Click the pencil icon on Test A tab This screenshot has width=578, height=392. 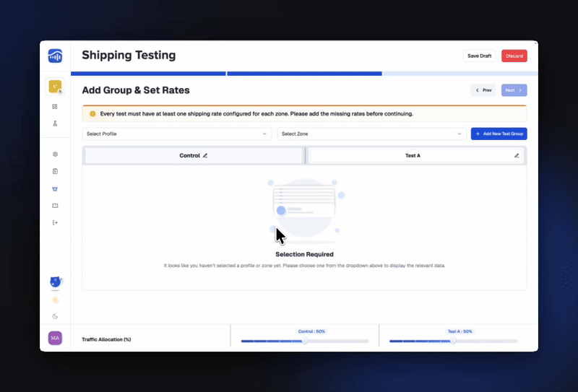click(x=517, y=155)
